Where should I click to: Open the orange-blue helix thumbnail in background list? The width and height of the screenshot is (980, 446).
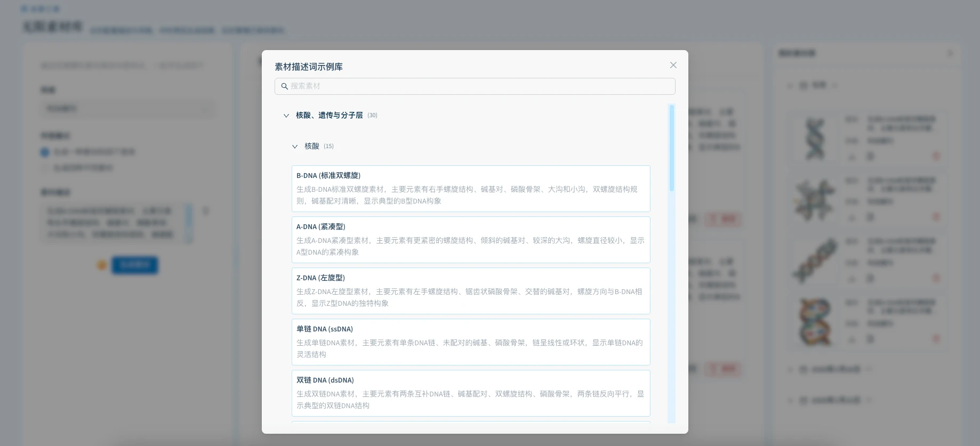(815, 322)
